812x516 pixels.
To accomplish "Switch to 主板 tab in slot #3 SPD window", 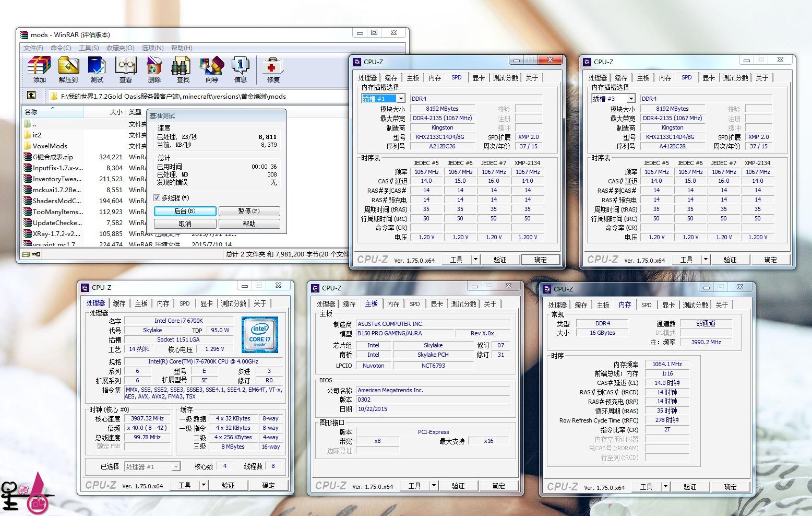I will 643,78.
